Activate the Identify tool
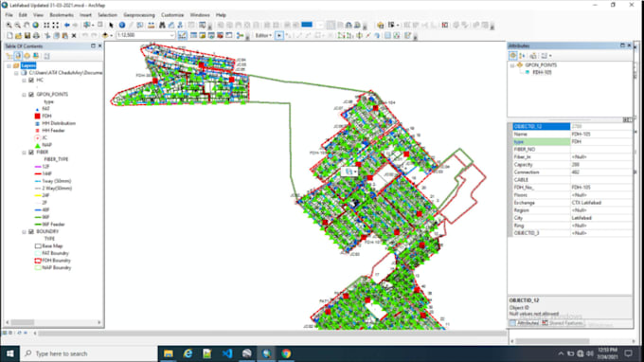 pyautogui.click(x=122, y=25)
